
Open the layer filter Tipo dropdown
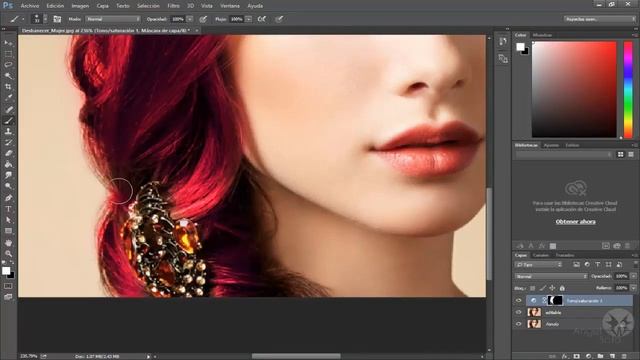[539, 265]
